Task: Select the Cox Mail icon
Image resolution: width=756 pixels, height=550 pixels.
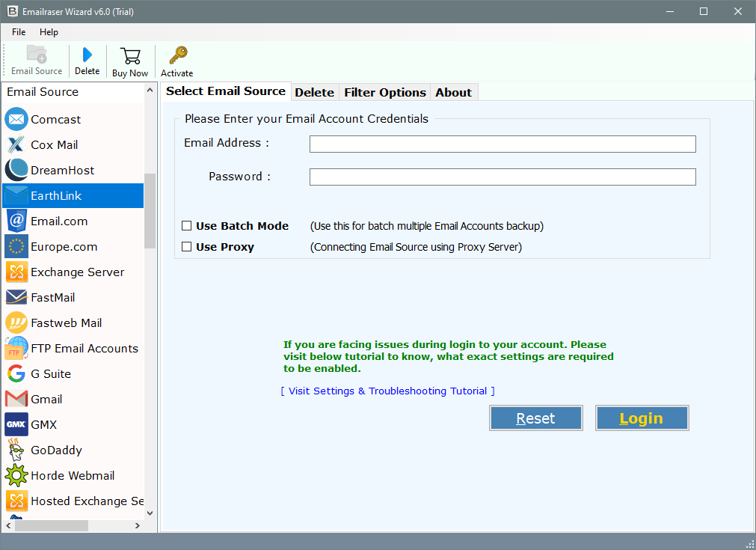Action: (16, 144)
